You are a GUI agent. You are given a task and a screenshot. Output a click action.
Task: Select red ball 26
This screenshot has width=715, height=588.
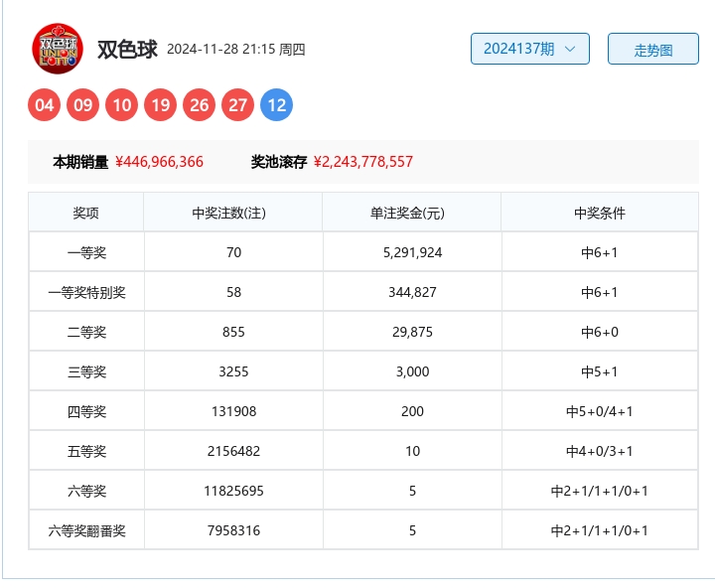point(200,105)
